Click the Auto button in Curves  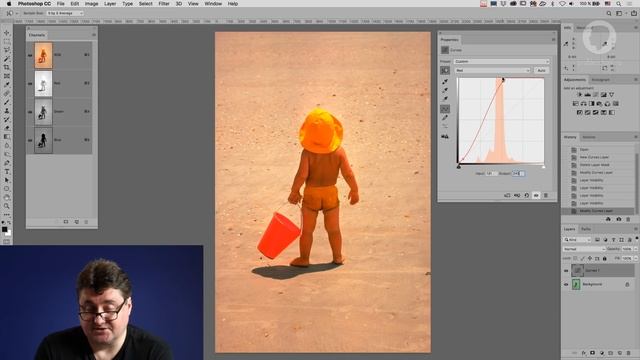click(x=541, y=70)
